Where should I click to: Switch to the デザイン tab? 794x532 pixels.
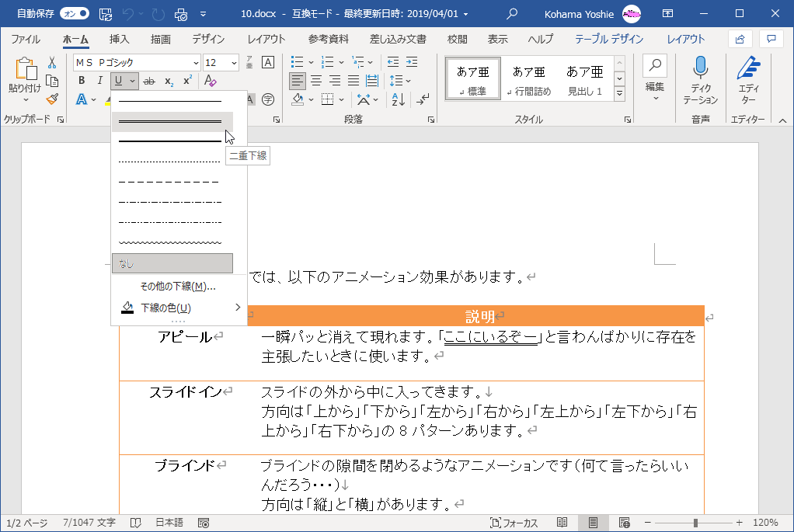click(208, 39)
